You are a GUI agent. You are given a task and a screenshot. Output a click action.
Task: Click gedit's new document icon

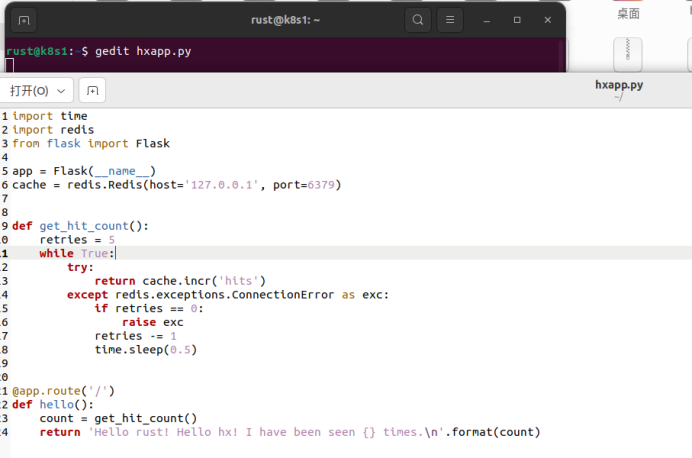92,91
